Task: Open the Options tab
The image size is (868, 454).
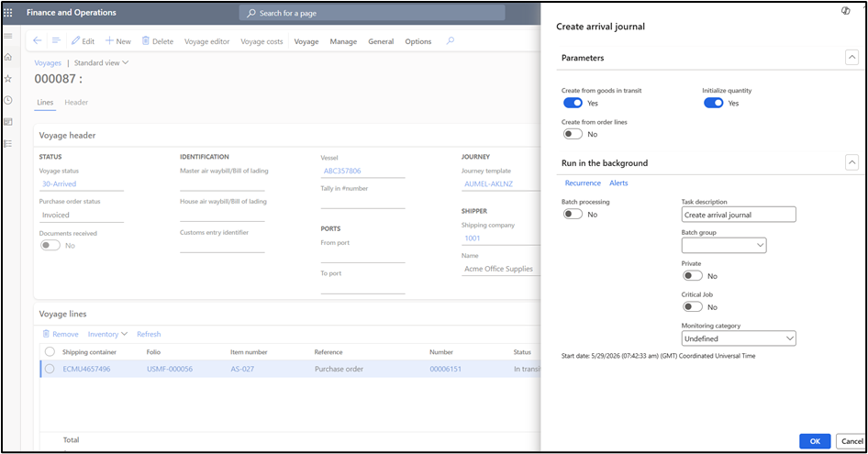Action: click(x=418, y=41)
